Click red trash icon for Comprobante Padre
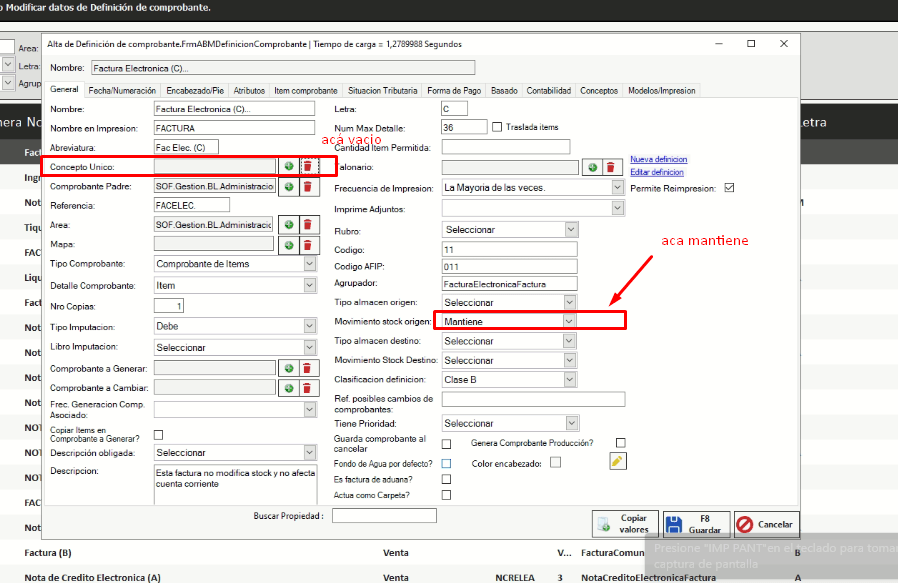This screenshot has width=898, height=583. click(308, 187)
